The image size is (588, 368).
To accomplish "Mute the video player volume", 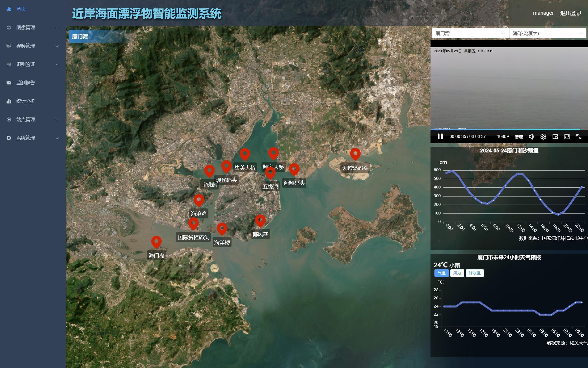I will click(x=531, y=137).
